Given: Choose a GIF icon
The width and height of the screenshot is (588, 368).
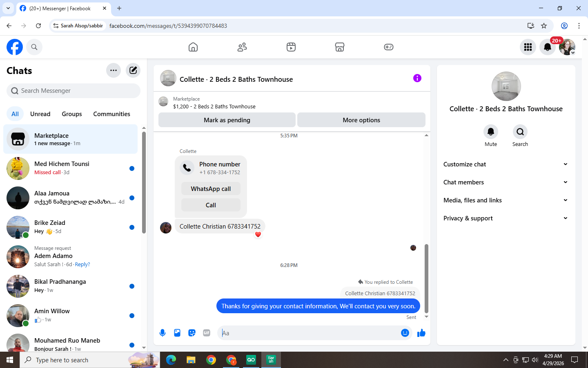Looking at the screenshot, I should [207, 333].
